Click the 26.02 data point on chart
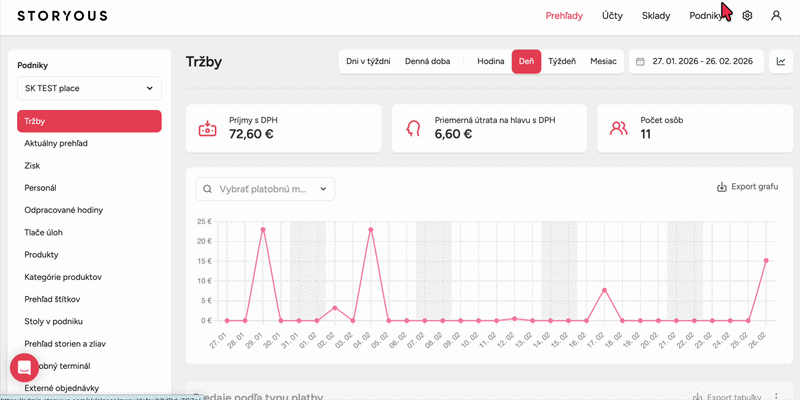The image size is (800, 400). (766, 260)
